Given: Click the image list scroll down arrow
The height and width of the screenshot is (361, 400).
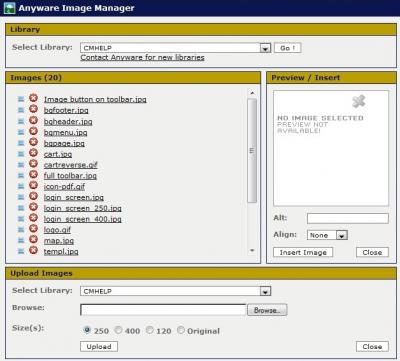Looking at the screenshot, I should (252, 250).
